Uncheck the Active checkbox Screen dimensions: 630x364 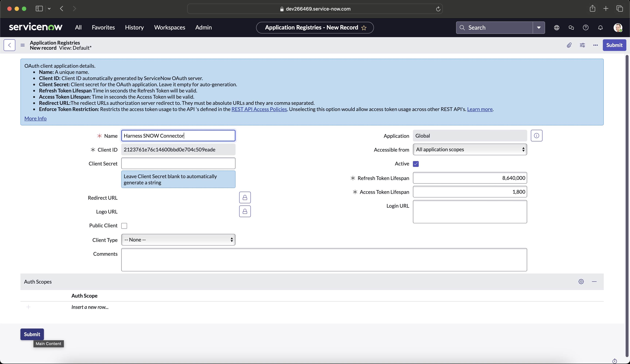416,164
